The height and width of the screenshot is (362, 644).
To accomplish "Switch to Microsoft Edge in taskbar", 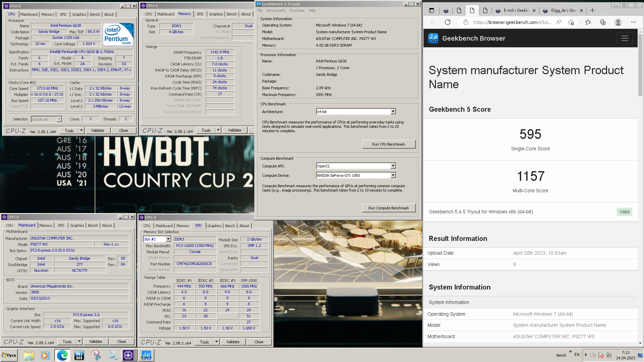I will tap(62, 355).
